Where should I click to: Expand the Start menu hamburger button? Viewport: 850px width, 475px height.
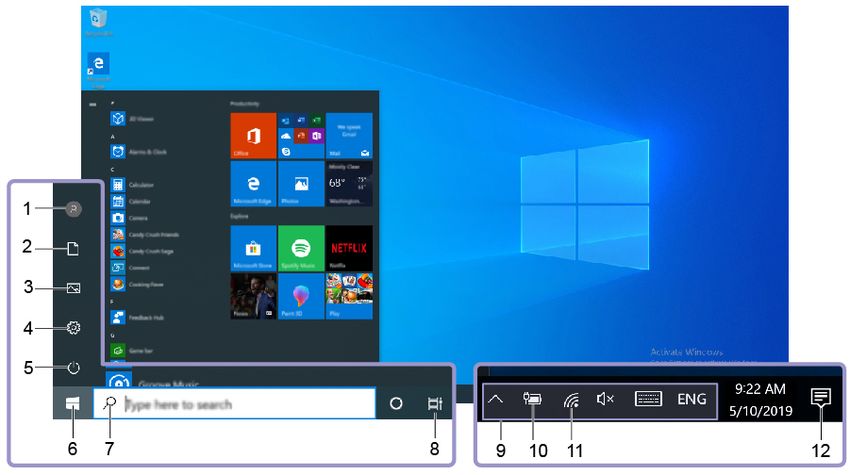[x=93, y=104]
